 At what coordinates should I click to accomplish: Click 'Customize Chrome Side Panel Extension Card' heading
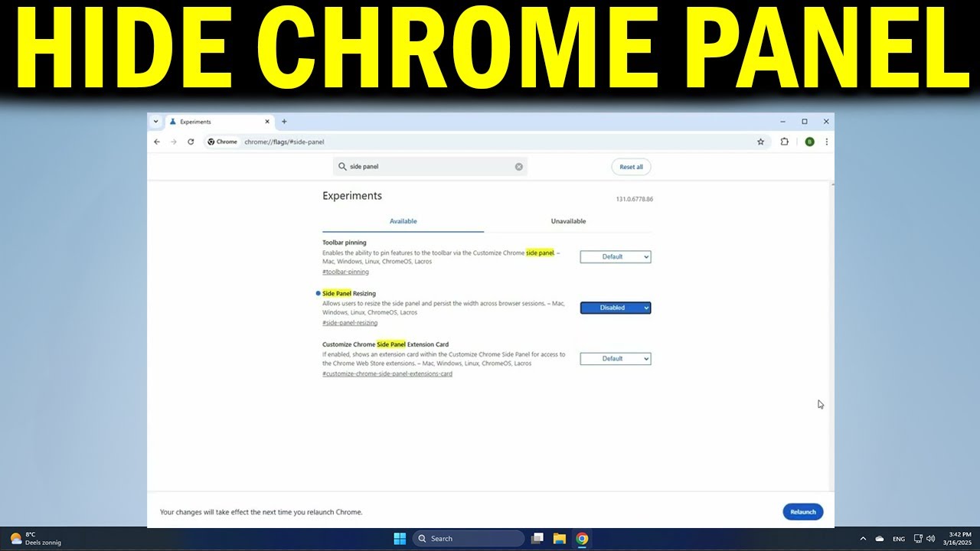[385, 344]
